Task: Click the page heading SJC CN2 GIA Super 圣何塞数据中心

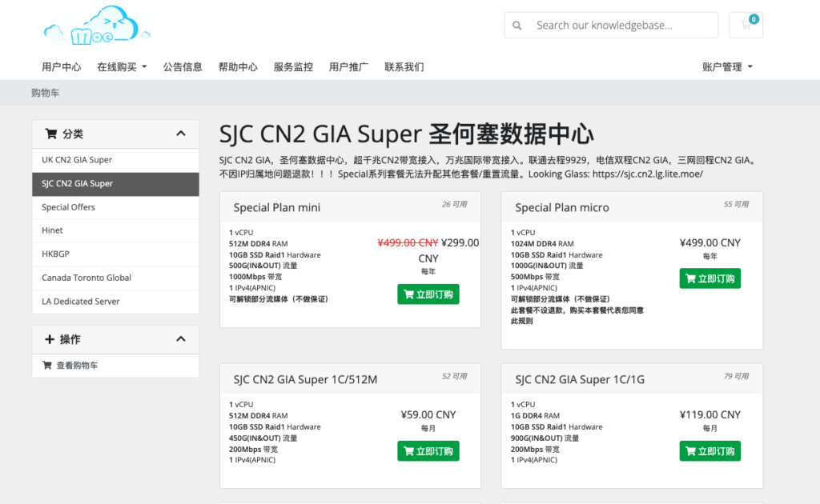Action: coord(406,134)
